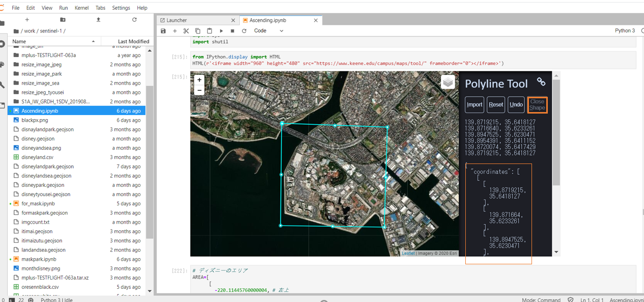Refresh the file list

point(134,20)
